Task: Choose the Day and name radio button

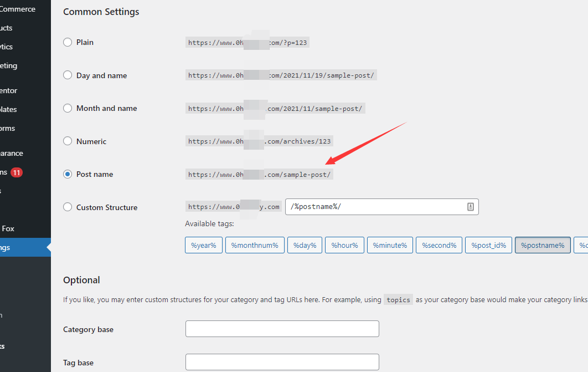Action: tap(68, 75)
